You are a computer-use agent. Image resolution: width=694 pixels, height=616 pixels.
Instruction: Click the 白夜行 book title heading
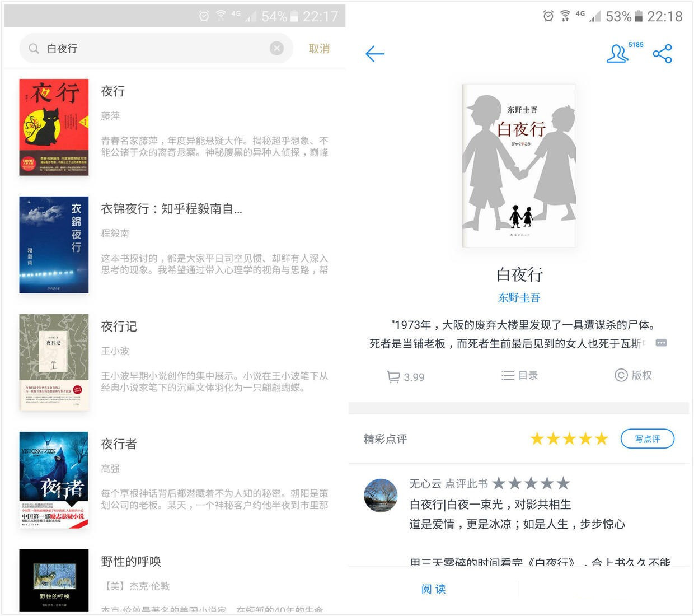point(519,275)
